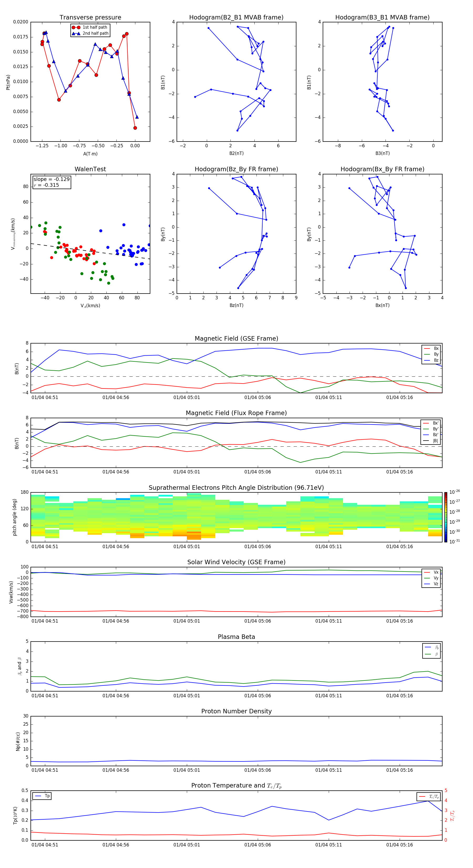
Task: Click the 'Proton Temperature and Te/Tp' title
Action: [x=236, y=786]
